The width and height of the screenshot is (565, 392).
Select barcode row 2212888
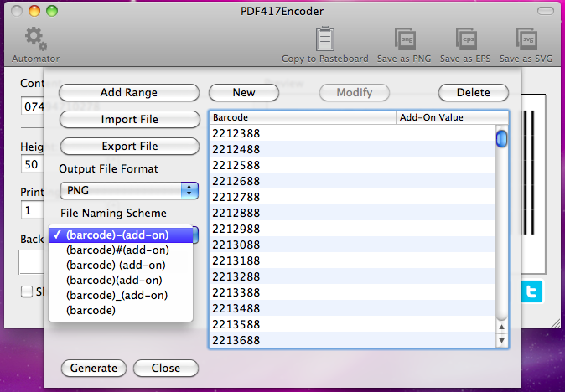(352, 213)
